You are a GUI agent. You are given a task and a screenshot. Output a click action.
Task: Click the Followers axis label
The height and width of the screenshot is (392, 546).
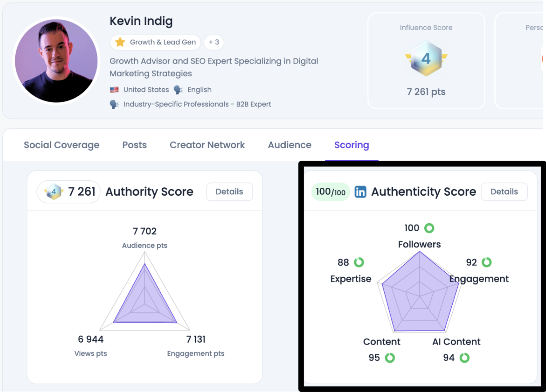pyautogui.click(x=419, y=244)
